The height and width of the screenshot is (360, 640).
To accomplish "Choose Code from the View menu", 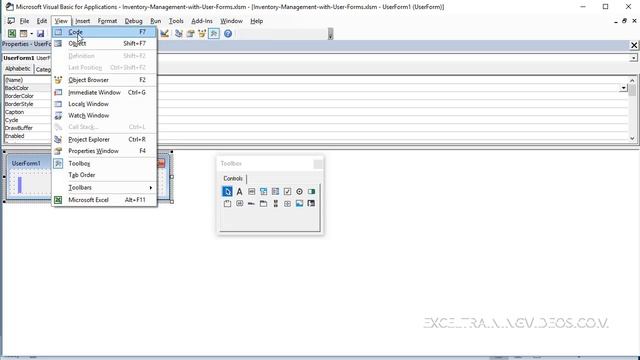I will 104,32.
